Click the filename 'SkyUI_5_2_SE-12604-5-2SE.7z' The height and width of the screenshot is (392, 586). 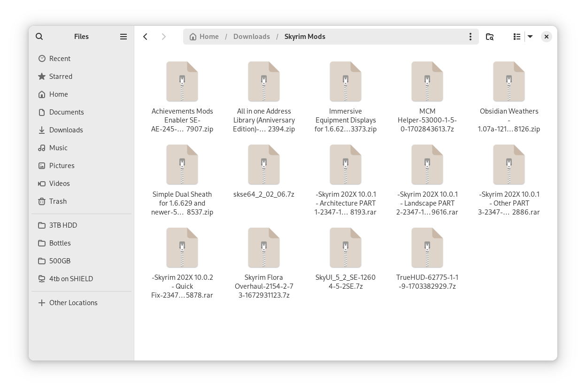pos(346,282)
